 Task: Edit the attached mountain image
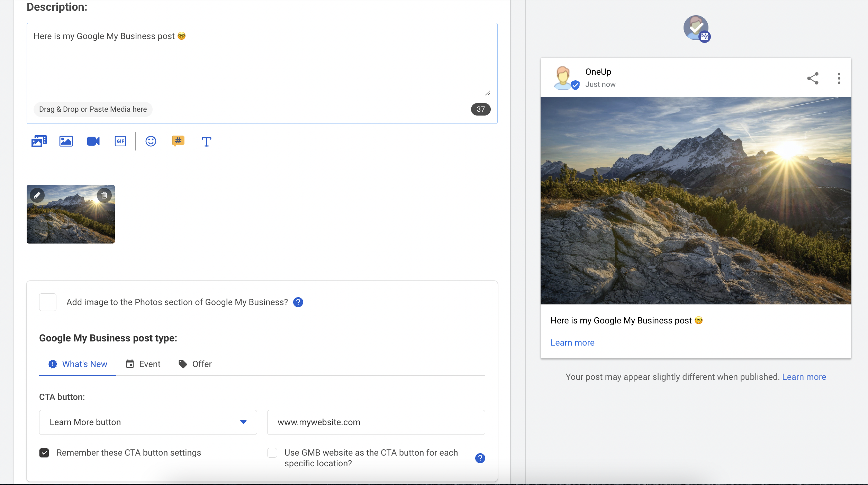coord(37,195)
